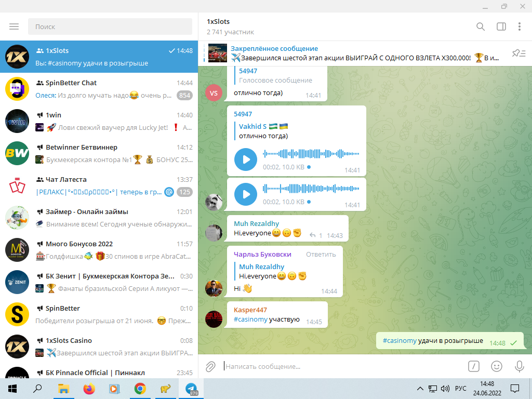Show hidden system tray icons chevron
Viewport: 532px width, 399px height.
[x=420, y=388]
